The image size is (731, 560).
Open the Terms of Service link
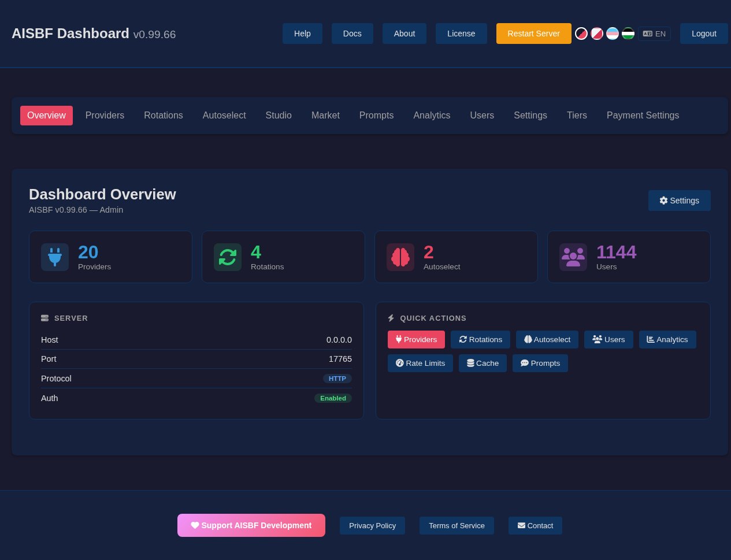pyautogui.click(x=457, y=525)
